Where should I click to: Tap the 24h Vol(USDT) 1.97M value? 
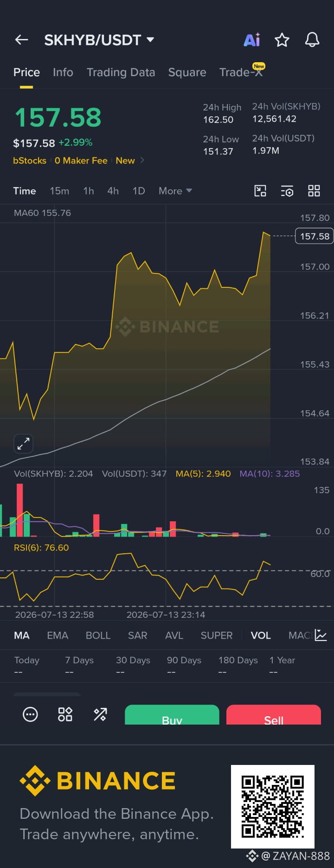[266, 150]
